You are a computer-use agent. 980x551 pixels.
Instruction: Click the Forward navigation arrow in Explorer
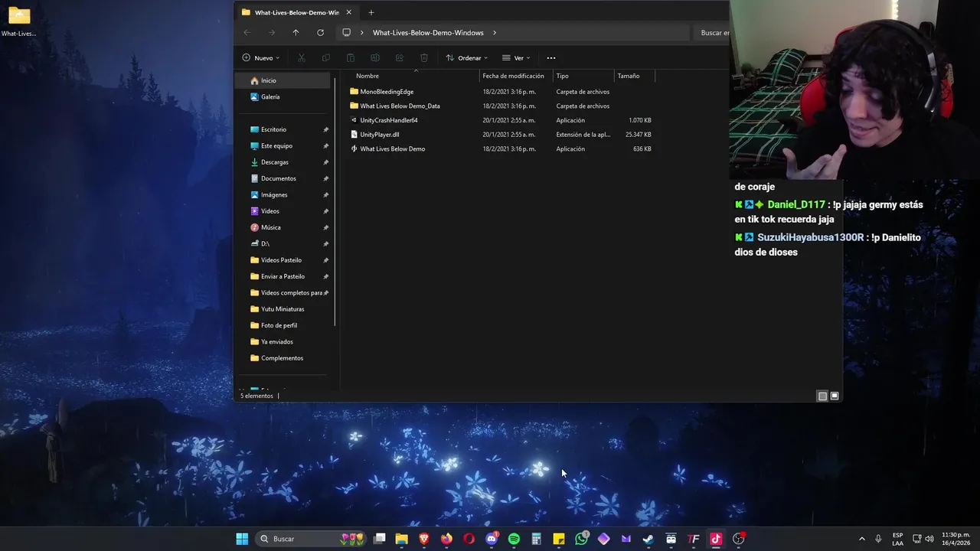pyautogui.click(x=271, y=33)
